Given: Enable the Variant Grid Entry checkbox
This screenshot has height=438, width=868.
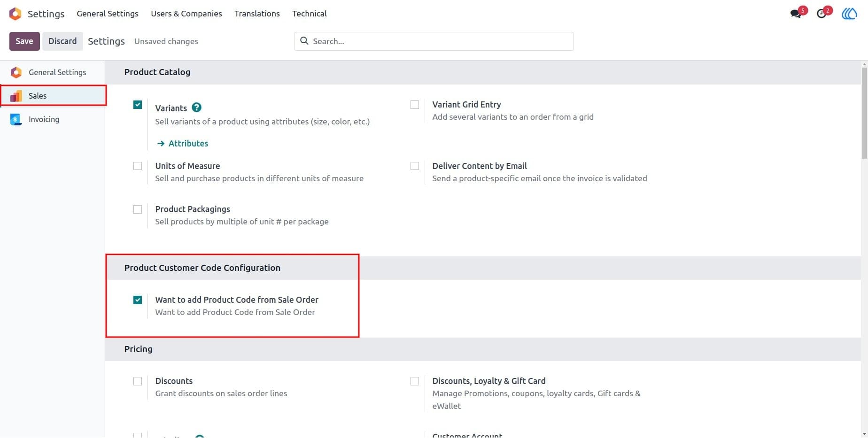Looking at the screenshot, I should coord(415,105).
